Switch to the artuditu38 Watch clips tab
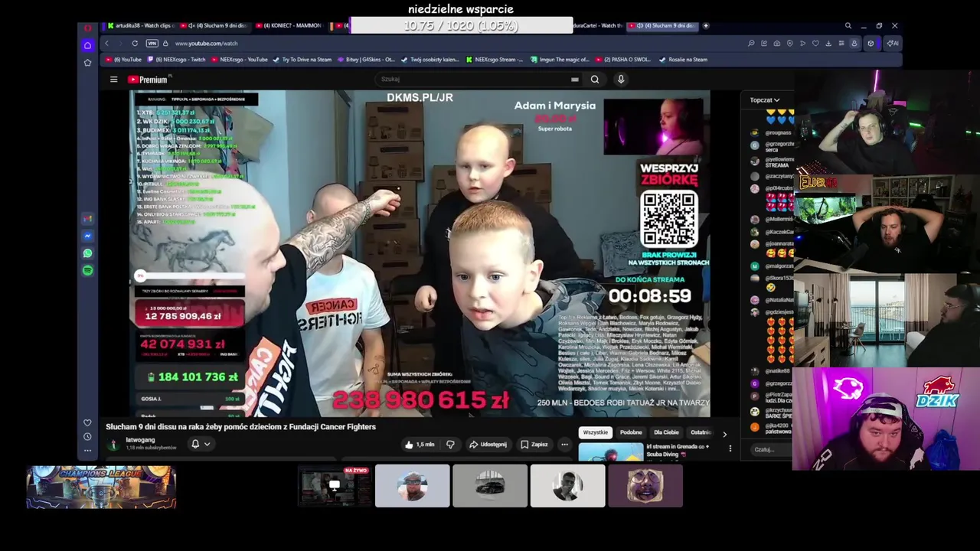This screenshot has height=551, width=980. [142, 25]
